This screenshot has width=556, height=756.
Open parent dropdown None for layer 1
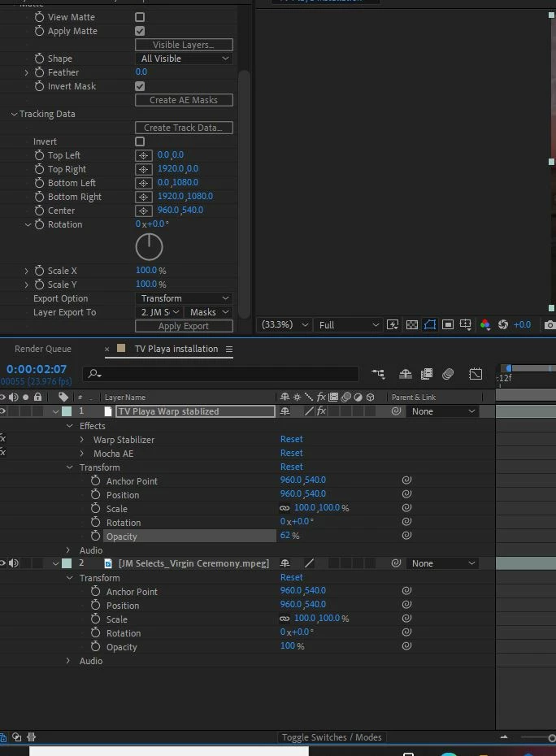pyautogui.click(x=443, y=411)
